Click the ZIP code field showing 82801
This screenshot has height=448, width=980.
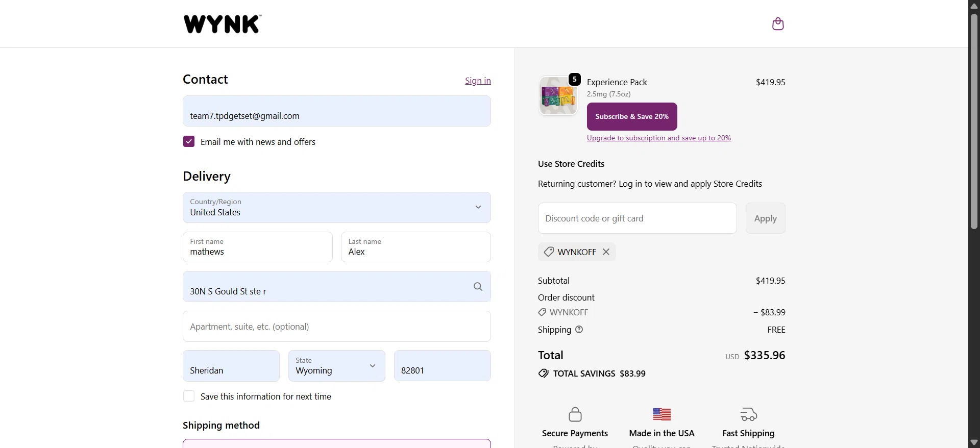click(x=443, y=365)
